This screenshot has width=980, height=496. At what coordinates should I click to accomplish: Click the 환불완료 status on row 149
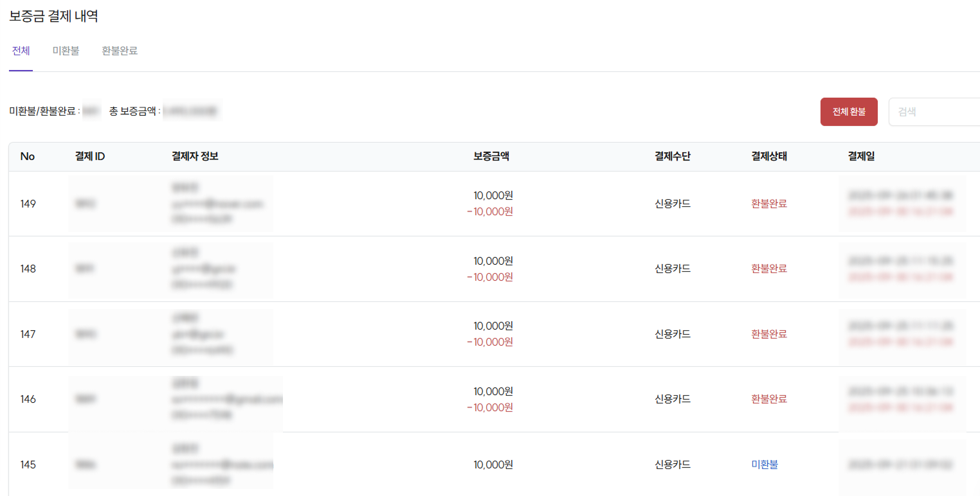tap(768, 203)
